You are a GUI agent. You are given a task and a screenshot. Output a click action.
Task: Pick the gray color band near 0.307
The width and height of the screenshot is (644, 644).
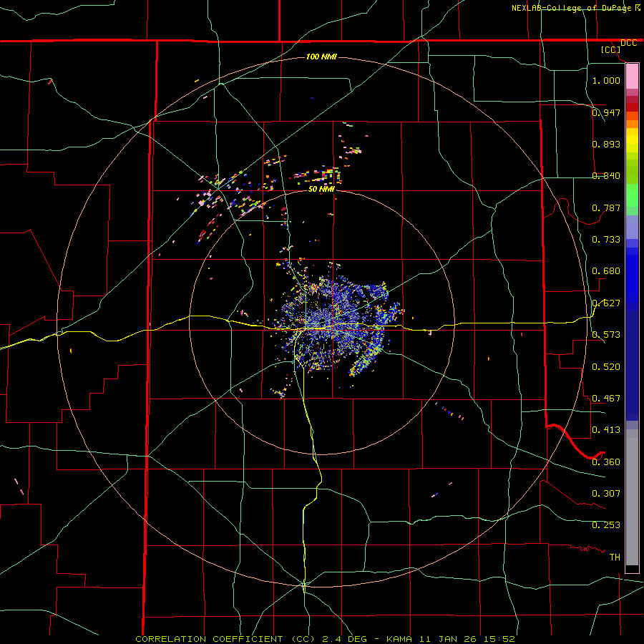click(x=632, y=497)
